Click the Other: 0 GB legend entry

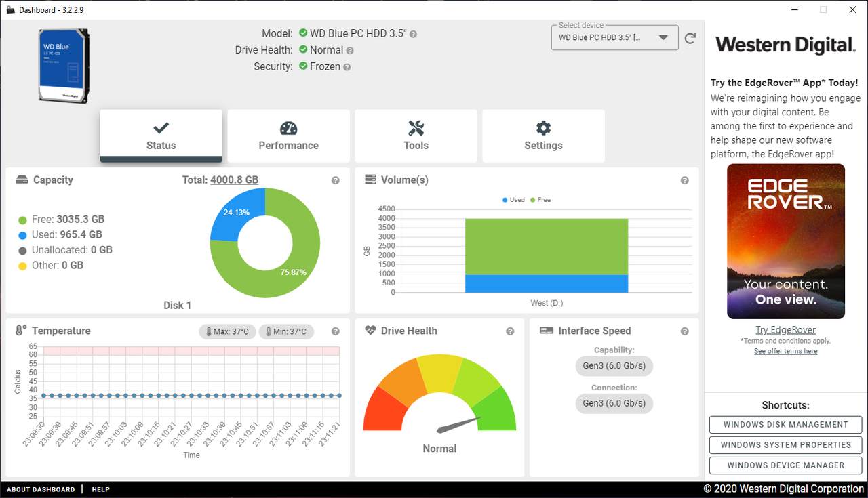click(x=50, y=265)
